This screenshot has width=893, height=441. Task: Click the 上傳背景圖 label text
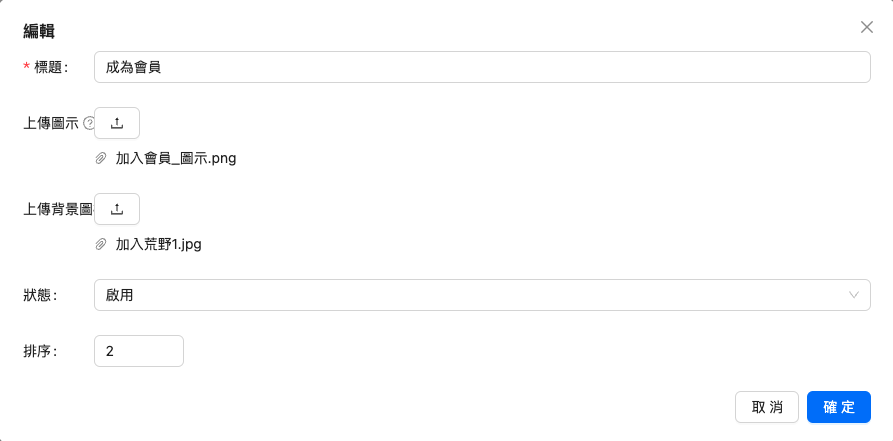click(x=57, y=209)
